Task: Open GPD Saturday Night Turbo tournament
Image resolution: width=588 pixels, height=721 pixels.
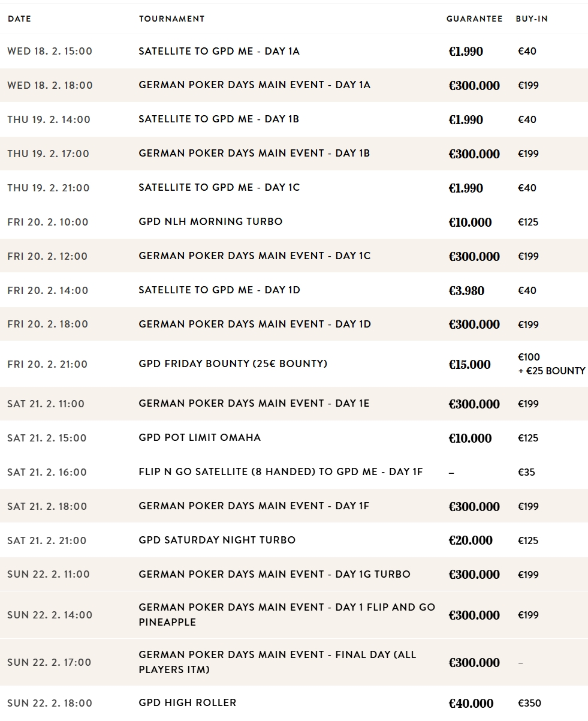Action: pyautogui.click(x=217, y=540)
